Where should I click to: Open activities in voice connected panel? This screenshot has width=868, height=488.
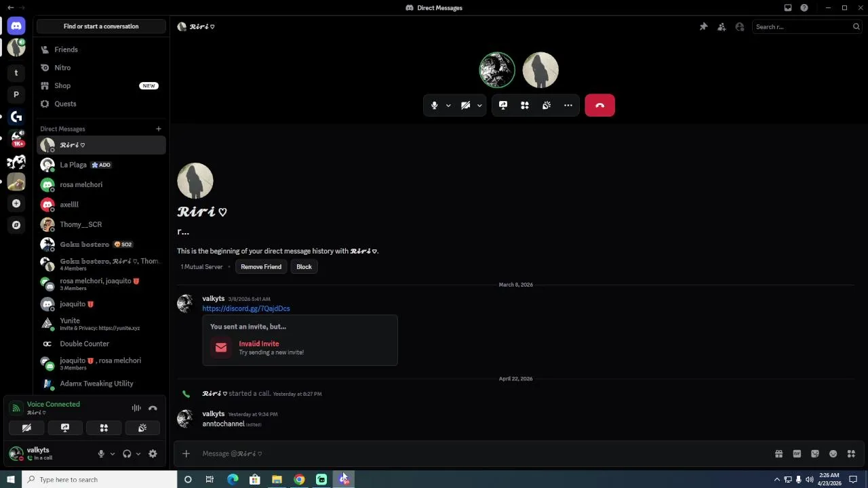click(104, 428)
